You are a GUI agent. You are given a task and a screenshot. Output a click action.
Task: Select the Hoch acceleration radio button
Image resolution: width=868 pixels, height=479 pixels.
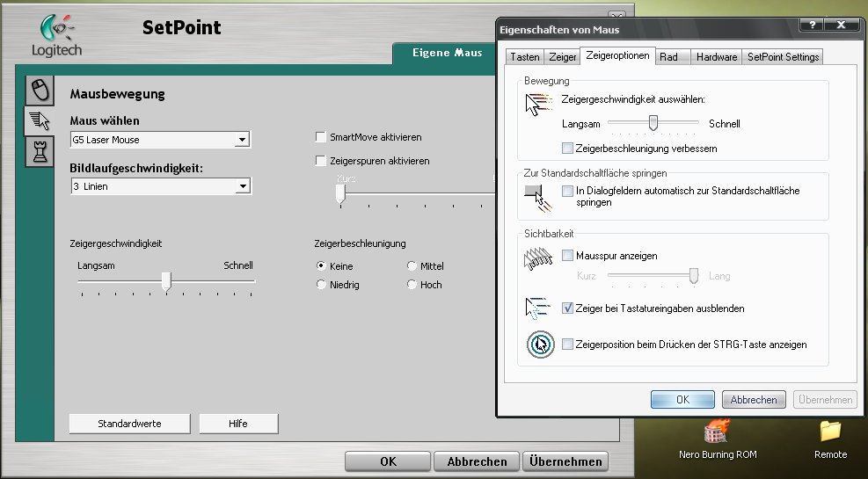tap(412, 284)
